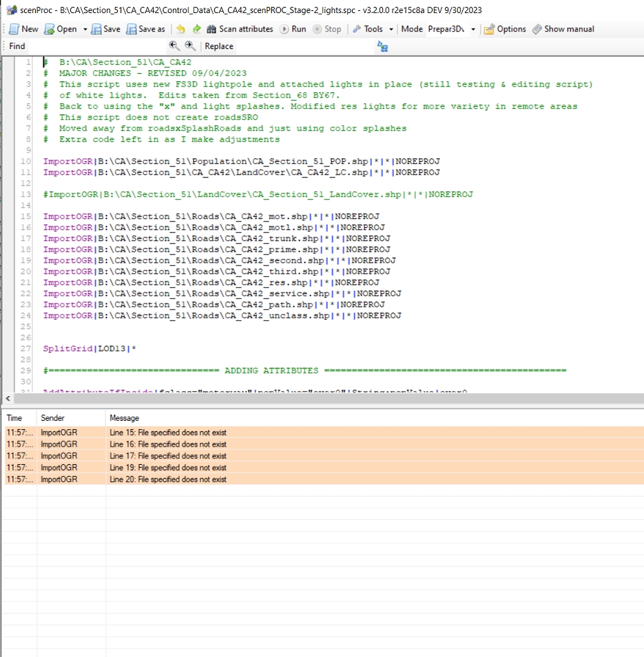
Task: Click the ImportOGR line for CA_CA42_LC.shp
Action: coord(242,172)
